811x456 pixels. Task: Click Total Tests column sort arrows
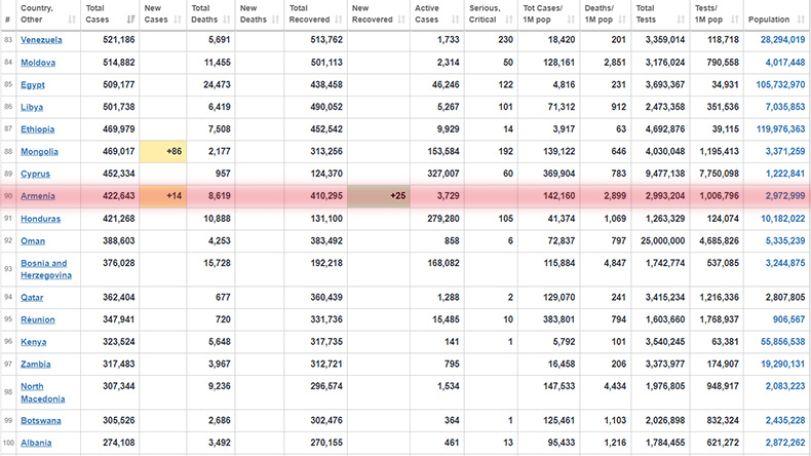coord(681,20)
